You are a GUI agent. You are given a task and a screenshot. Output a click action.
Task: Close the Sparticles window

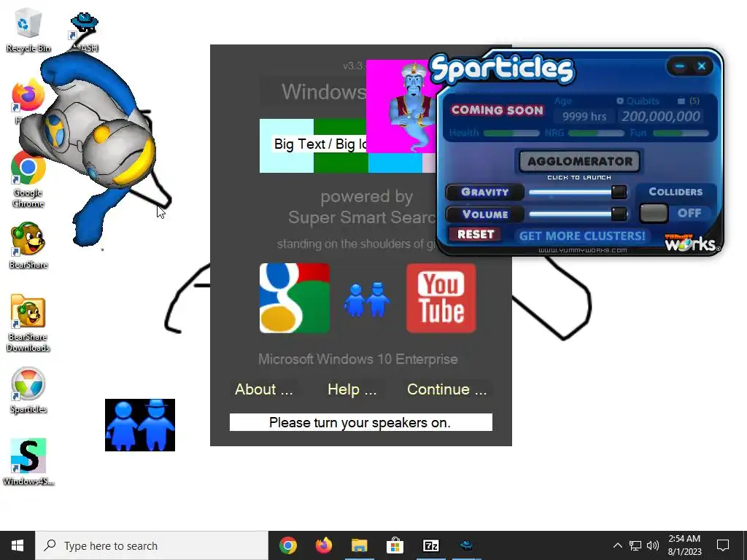pyautogui.click(x=701, y=66)
